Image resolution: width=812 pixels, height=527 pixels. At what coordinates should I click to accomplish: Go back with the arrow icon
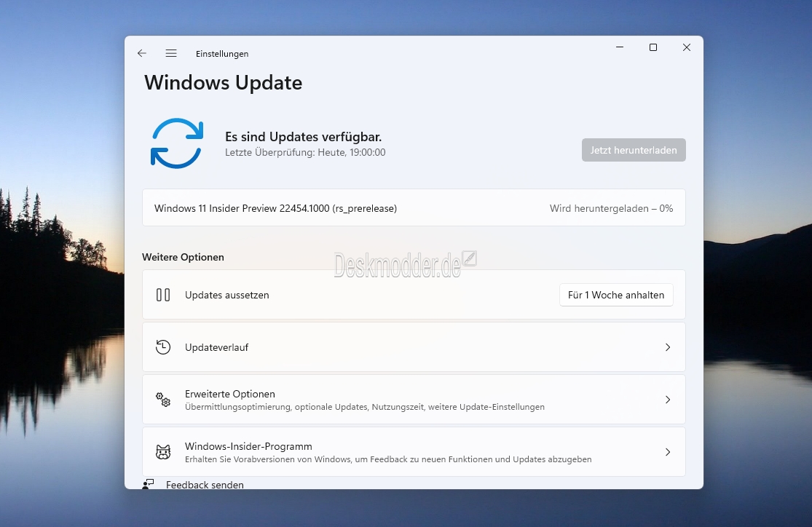pos(142,53)
